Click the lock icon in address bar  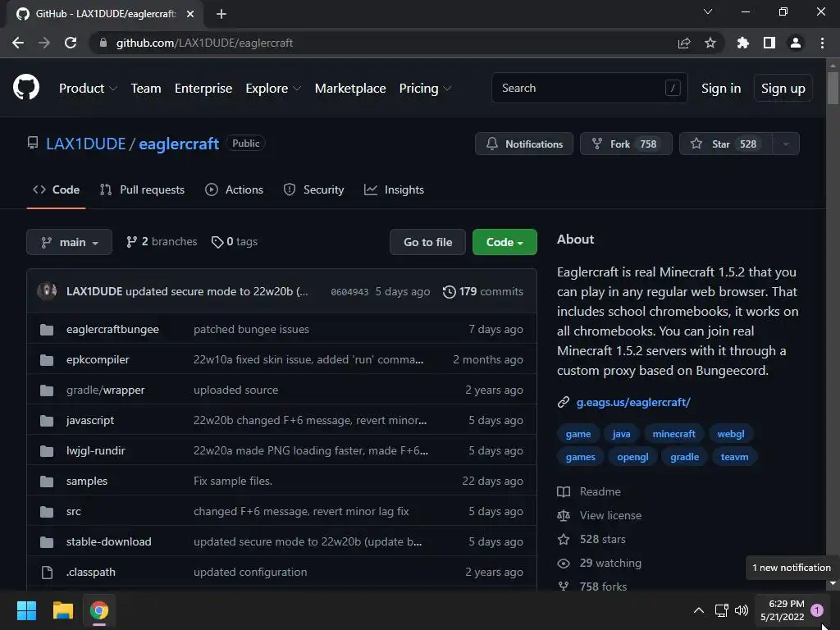pos(103,43)
